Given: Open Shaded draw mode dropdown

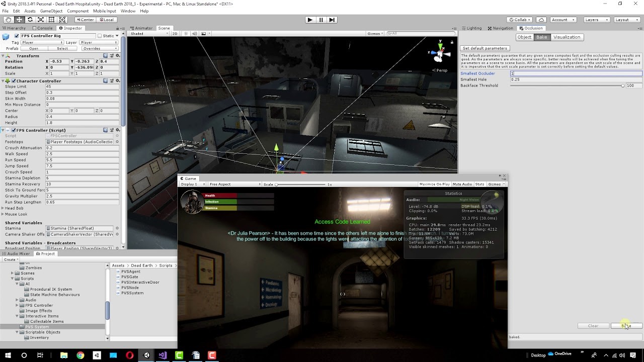Looking at the screenshot, I should click(149, 34).
